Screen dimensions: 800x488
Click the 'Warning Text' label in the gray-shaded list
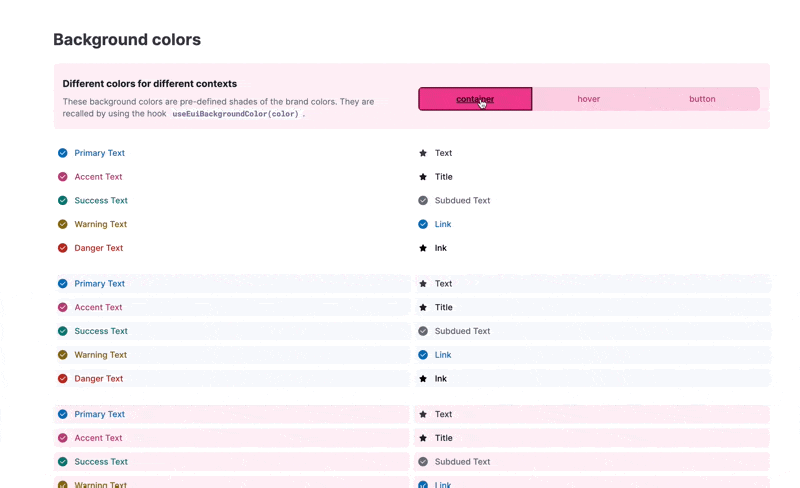(101, 355)
